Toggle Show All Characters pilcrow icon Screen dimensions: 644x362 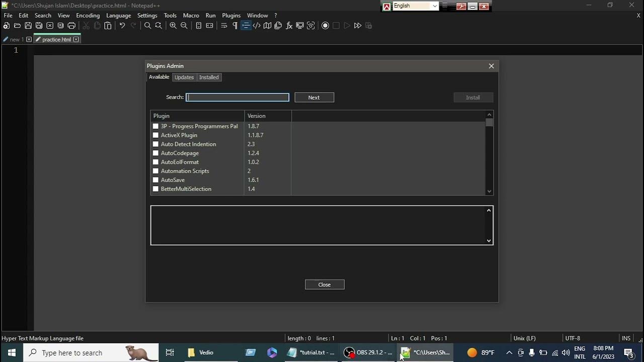235,26
